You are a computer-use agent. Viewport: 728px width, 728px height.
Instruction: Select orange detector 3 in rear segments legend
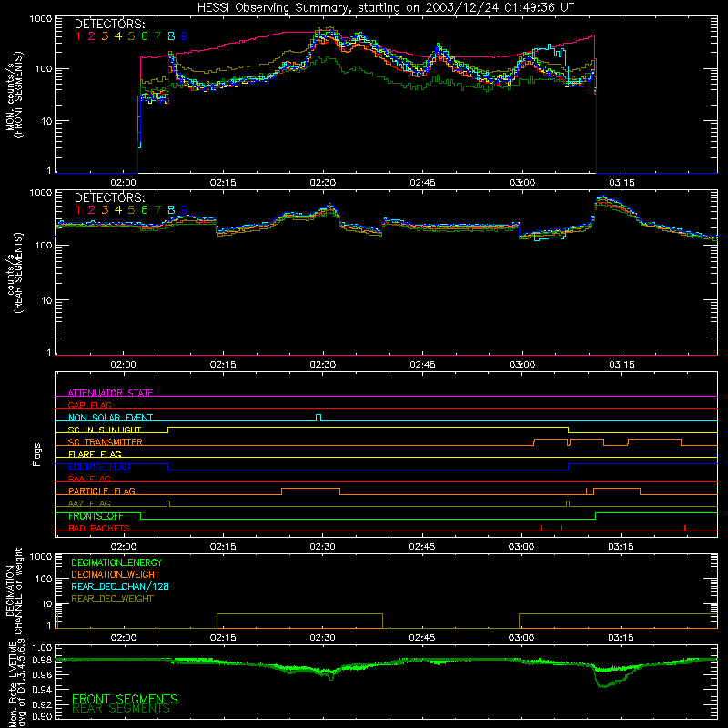tap(105, 210)
